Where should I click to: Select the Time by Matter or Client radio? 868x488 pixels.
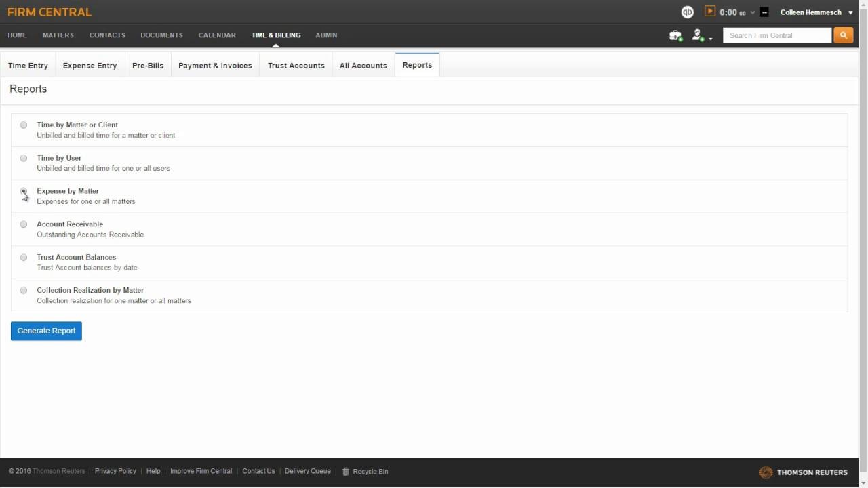(x=24, y=125)
